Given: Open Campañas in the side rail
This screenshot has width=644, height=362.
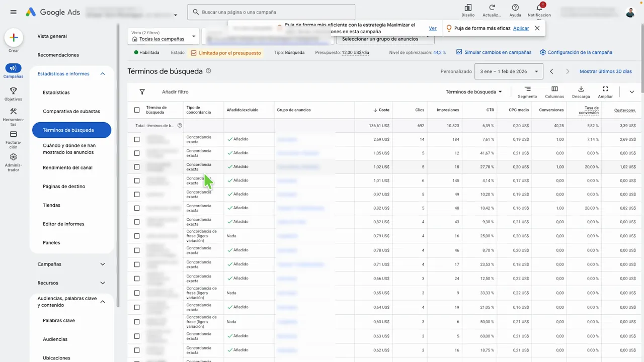Looking at the screenshot, I should point(14,71).
